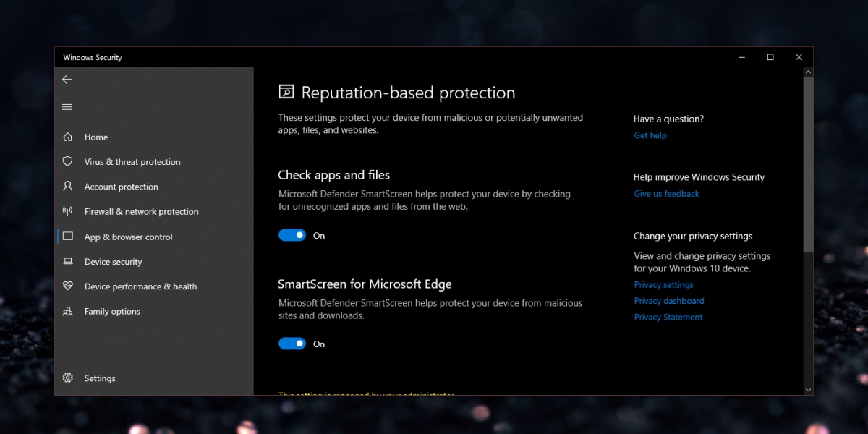Turn off Check apps and files toggle

tap(292, 235)
